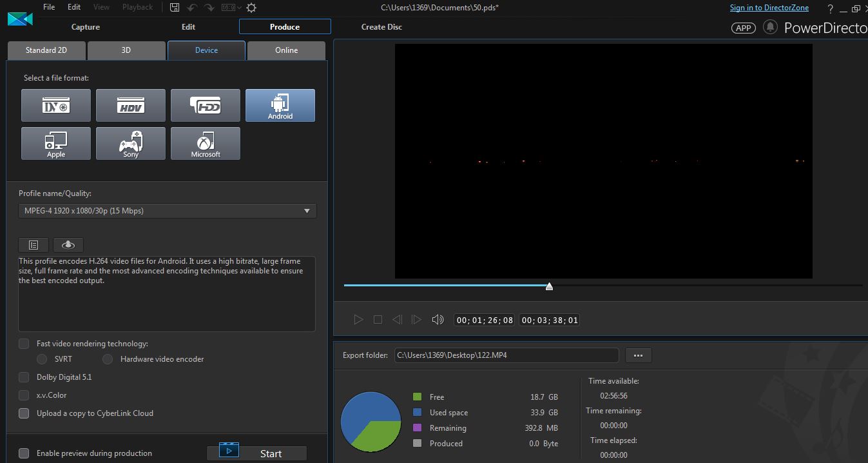Open the notifications bell icon
The image size is (868, 463).
coord(769,27)
